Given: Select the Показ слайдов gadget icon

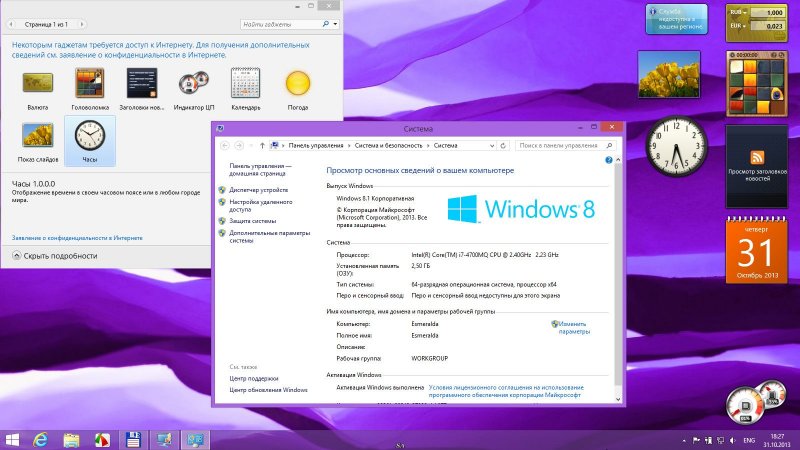Looking at the screenshot, I should tap(38, 135).
